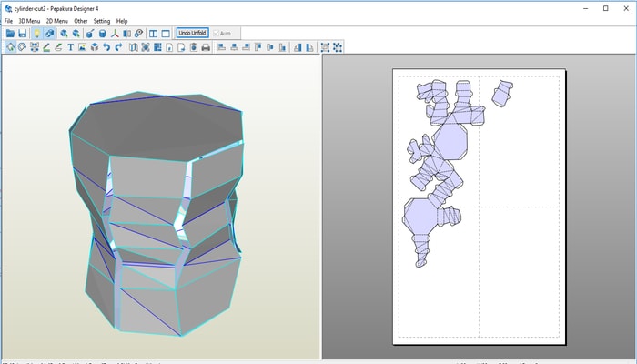The width and height of the screenshot is (637, 364).
Task: Open the Setting menu
Action: pyautogui.click(x=102, y=20)
